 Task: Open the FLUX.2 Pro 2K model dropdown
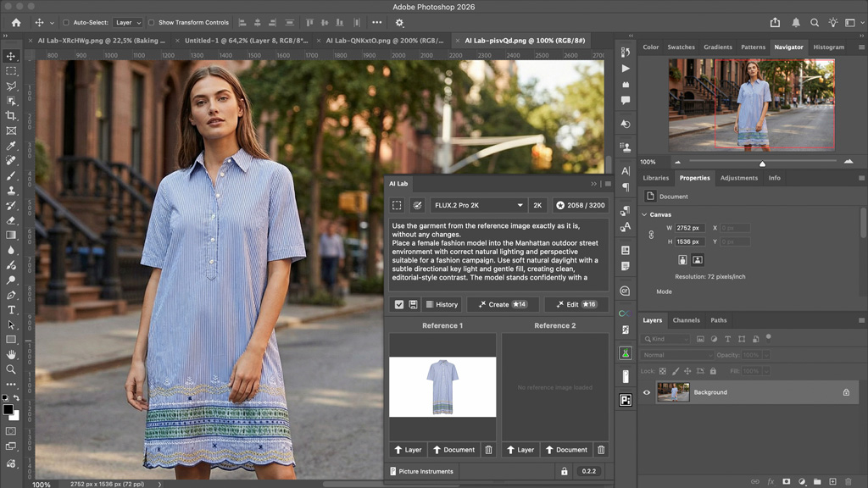[x=477, y=205]
